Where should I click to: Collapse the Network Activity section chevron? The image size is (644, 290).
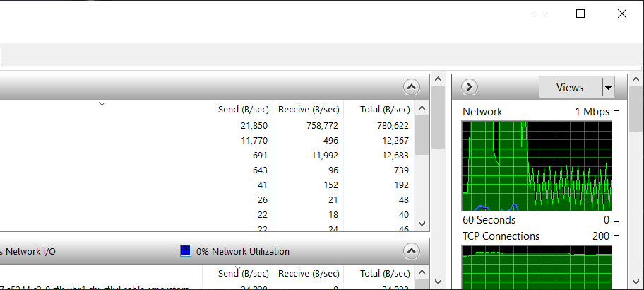[412, 250]
